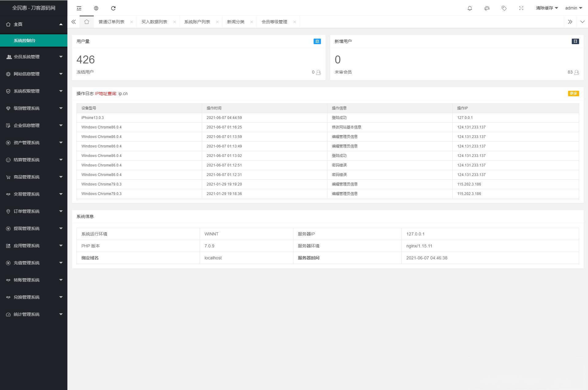Image resolution: width=588 pixels, height=390 pixels.
Task: Expand 交易管理系统 menu
Action: 34,194
